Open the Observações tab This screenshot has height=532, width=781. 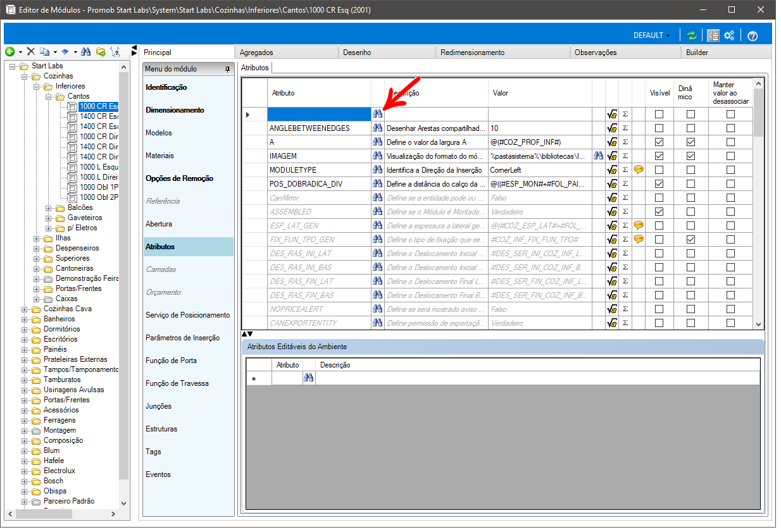pos(625,53)
